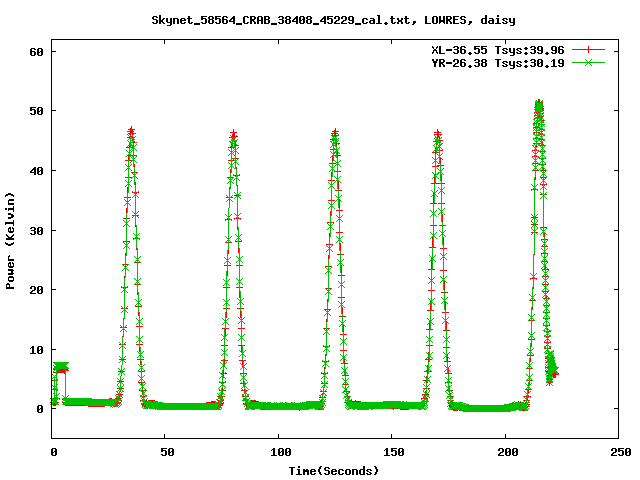Click the third peak near 125 seconds

click(335, 133)
